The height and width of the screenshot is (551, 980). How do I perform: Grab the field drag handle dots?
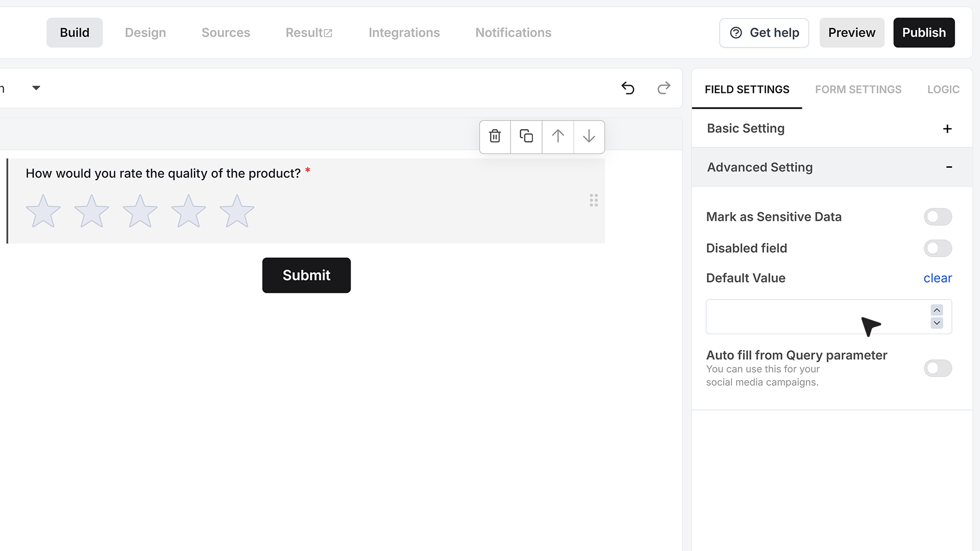594,200
